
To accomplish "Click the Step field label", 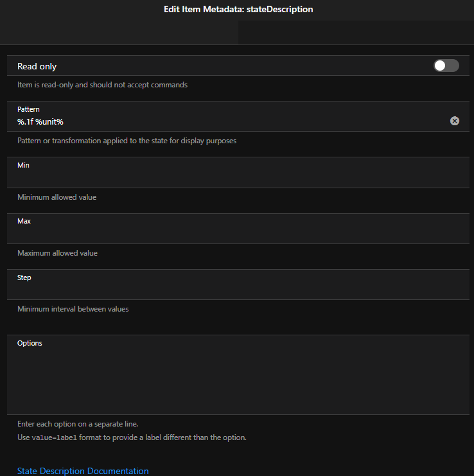I will pyautogui.click(x=24, y=278).
